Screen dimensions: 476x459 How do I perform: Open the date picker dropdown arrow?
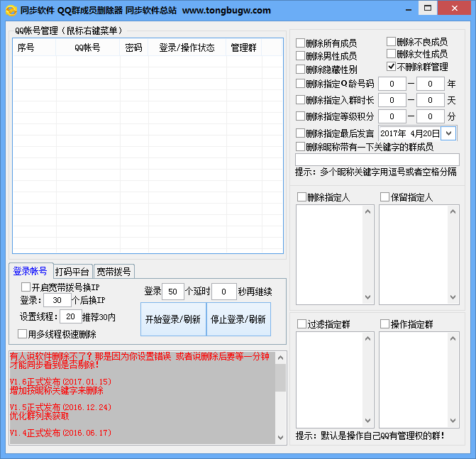(x=448, y=133)
